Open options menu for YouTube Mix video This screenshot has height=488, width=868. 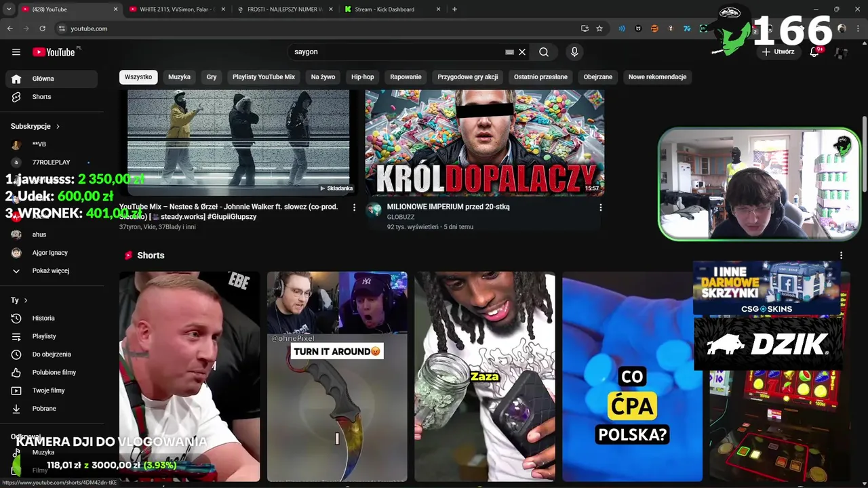point(354,207)
